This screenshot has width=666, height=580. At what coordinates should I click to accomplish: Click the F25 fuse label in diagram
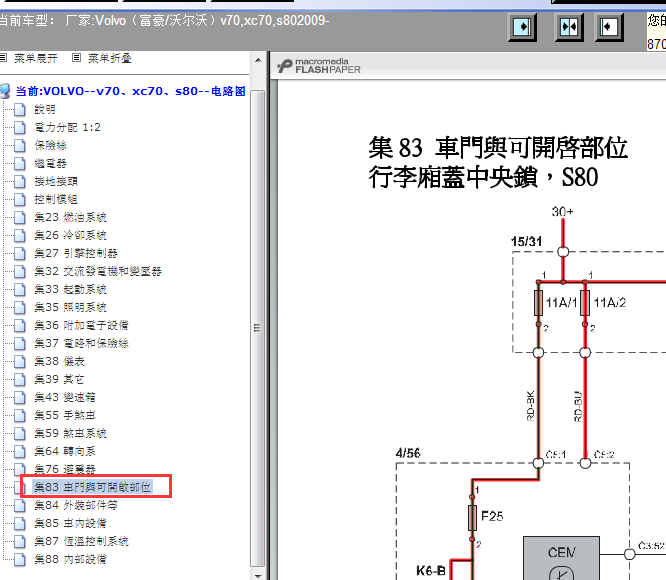coord(492,516)
